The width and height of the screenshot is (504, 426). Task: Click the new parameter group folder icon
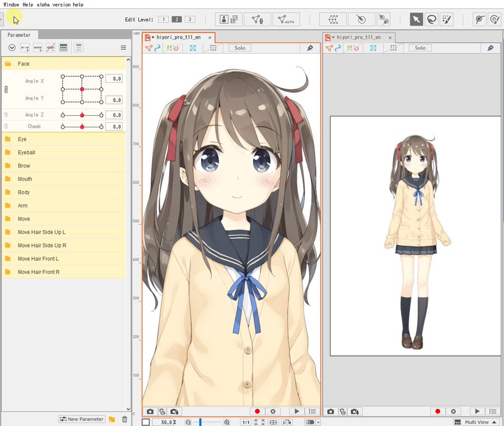tap(112, 419)
